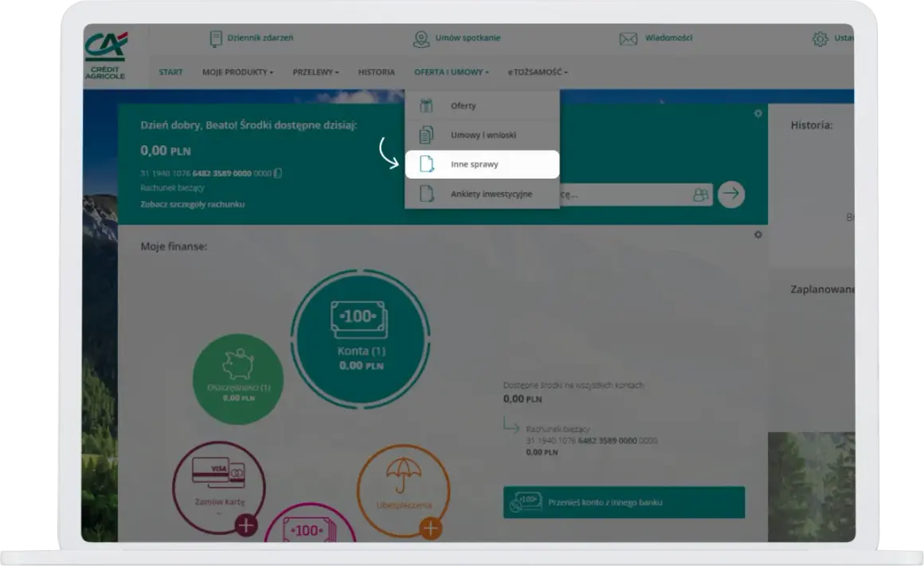Select Oferty menu item

pos(482,105)
